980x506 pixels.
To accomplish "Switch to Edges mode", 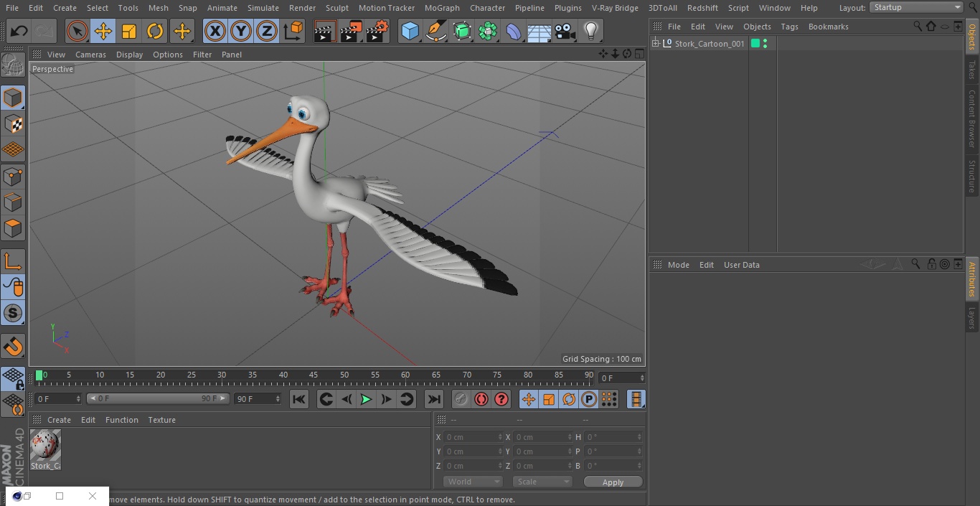I will coord(13,202).
